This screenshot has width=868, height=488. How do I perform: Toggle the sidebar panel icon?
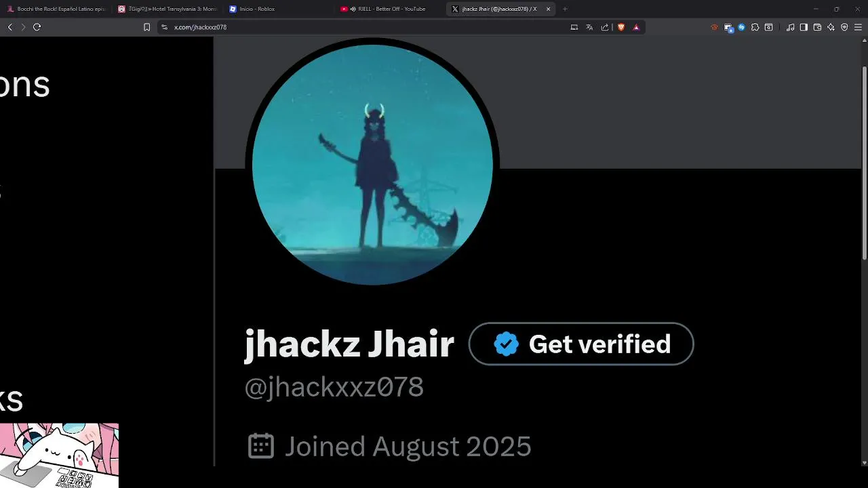coord(804,27)
